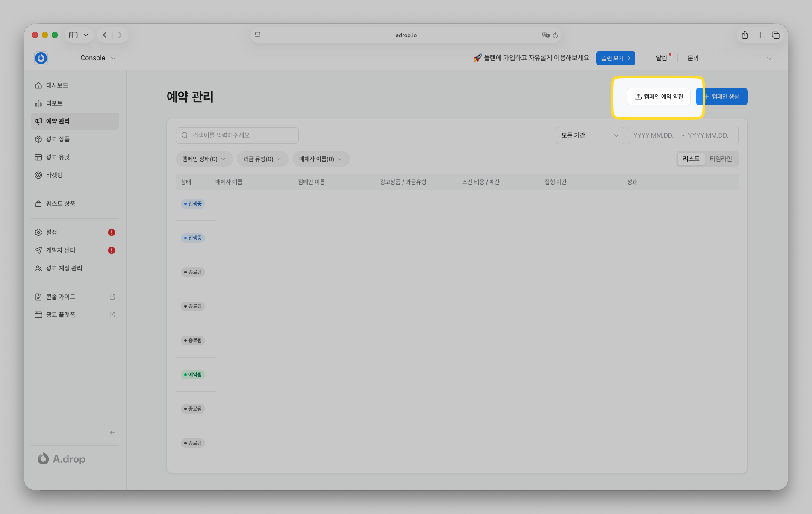The height and width of the screenshot is (514, 812).
Task: Click the 플랜 보기 button
Action: (615, 58)
